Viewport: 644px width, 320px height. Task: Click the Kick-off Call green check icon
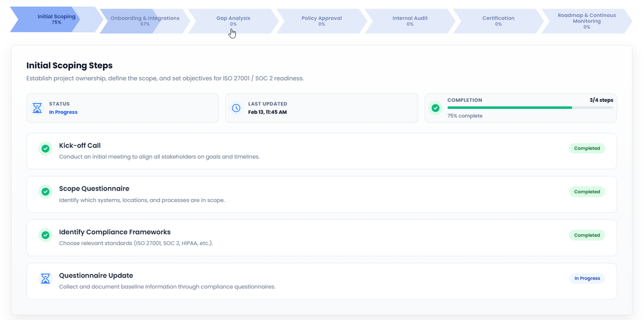45,149
